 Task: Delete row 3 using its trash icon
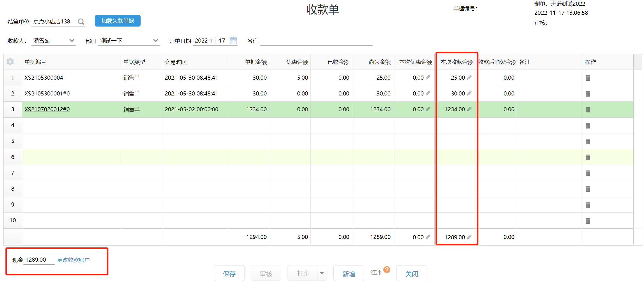click(588, 110)
